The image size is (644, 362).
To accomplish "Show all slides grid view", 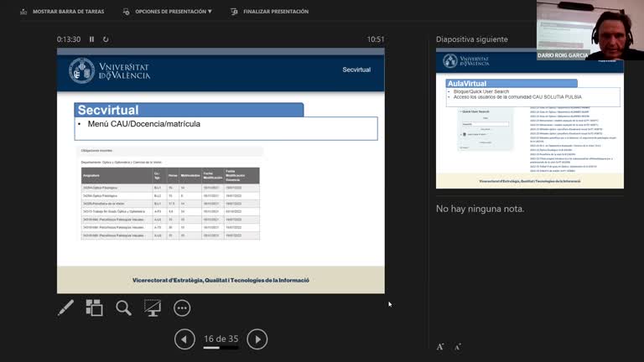I will coord(94,308).
